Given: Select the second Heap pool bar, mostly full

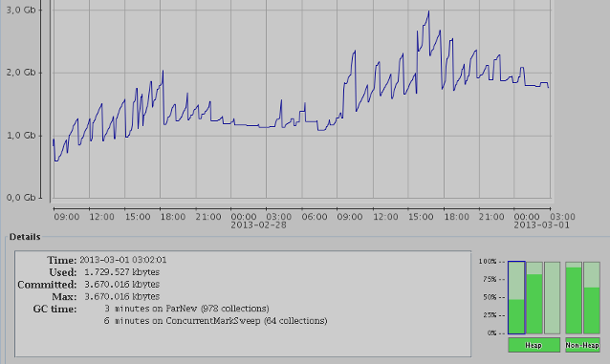Looking at the screenshot, I should coord(534,297).
